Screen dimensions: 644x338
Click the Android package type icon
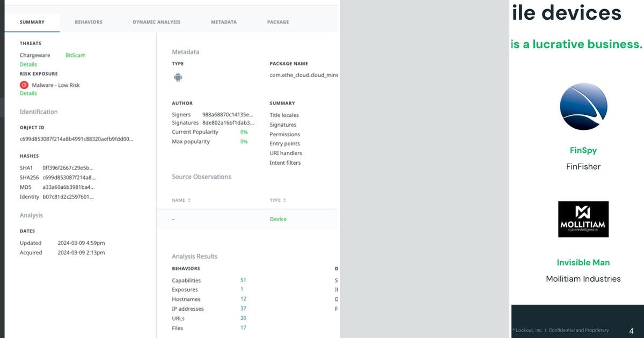coord(178,77)
